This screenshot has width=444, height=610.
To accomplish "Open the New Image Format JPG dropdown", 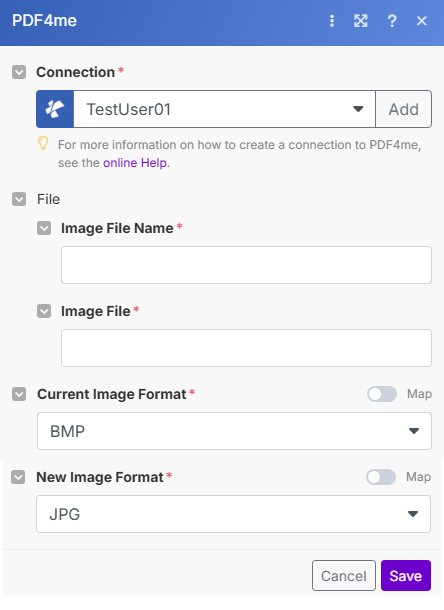I will coord(233,514).
